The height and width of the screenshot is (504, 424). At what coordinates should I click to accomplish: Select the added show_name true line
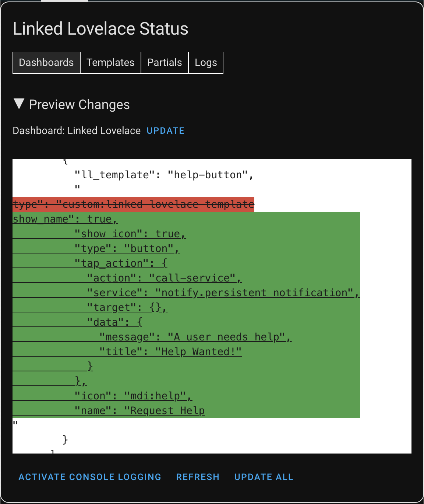click(x=64, y=218)
